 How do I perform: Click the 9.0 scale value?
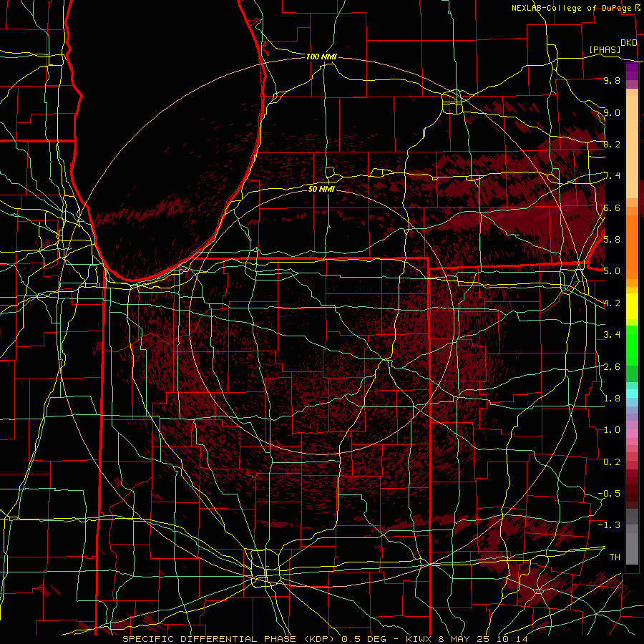pos(612,112)
